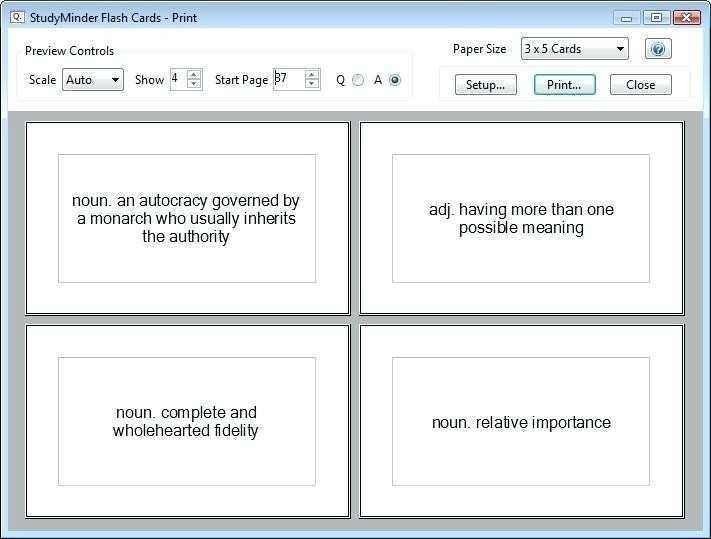The width and height of the screenshot is (711, 539).
Task: Select the Q radio button
Action: [x=358, y=81]
